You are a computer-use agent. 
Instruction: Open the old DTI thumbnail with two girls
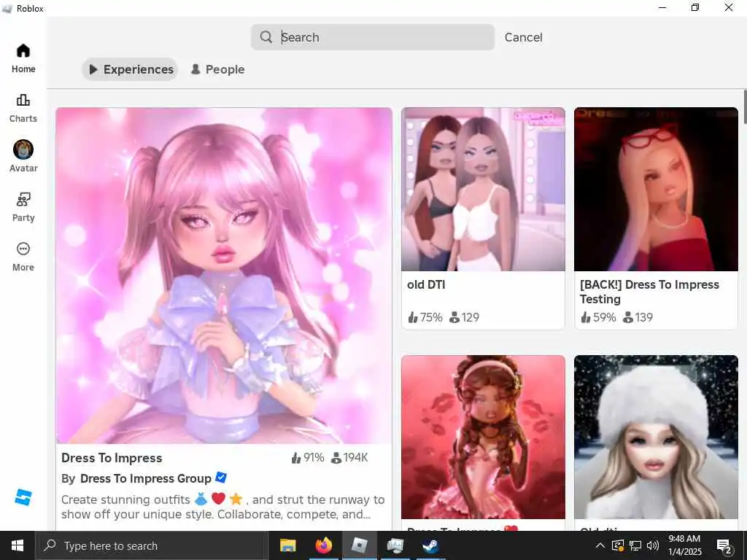tap(483, 190)
